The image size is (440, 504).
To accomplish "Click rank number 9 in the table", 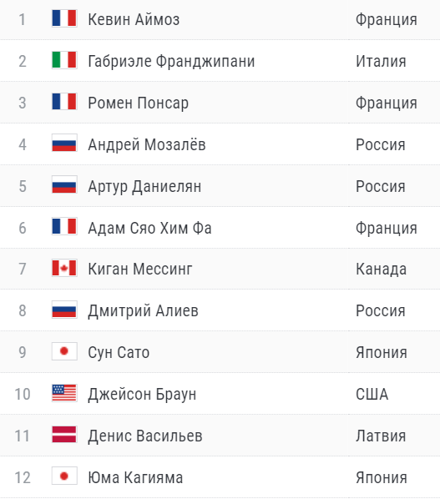I will pos(23,352).
